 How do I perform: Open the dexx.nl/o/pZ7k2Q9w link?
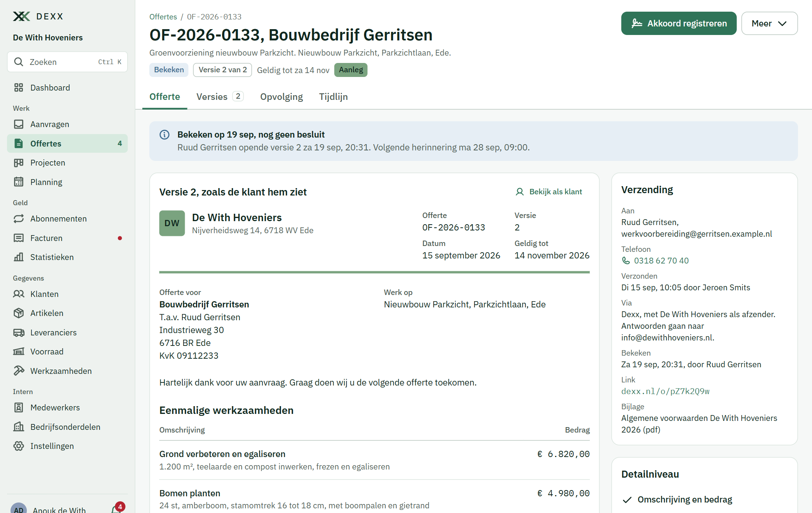pyautogui.click(x=665, y=391)
